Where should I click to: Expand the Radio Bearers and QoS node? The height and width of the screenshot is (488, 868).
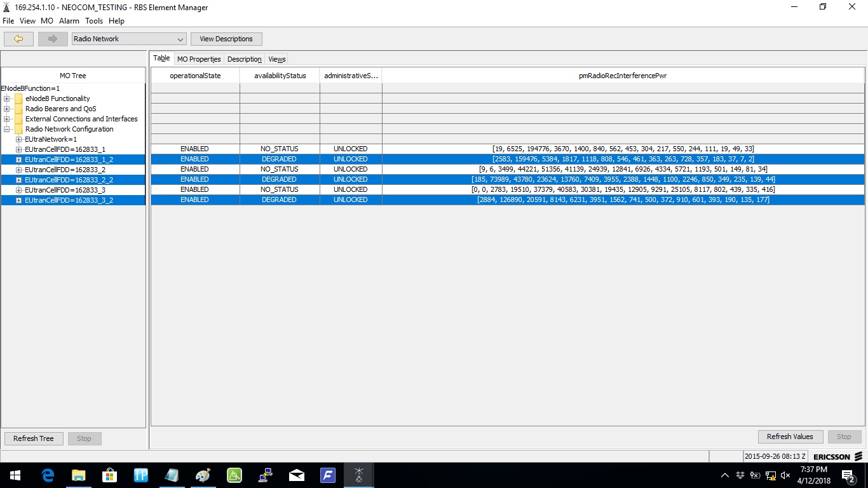[7, 109]
